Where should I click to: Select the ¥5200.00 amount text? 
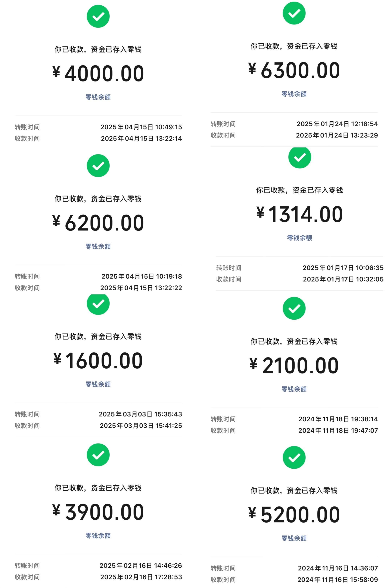click(x=294, y=514)
